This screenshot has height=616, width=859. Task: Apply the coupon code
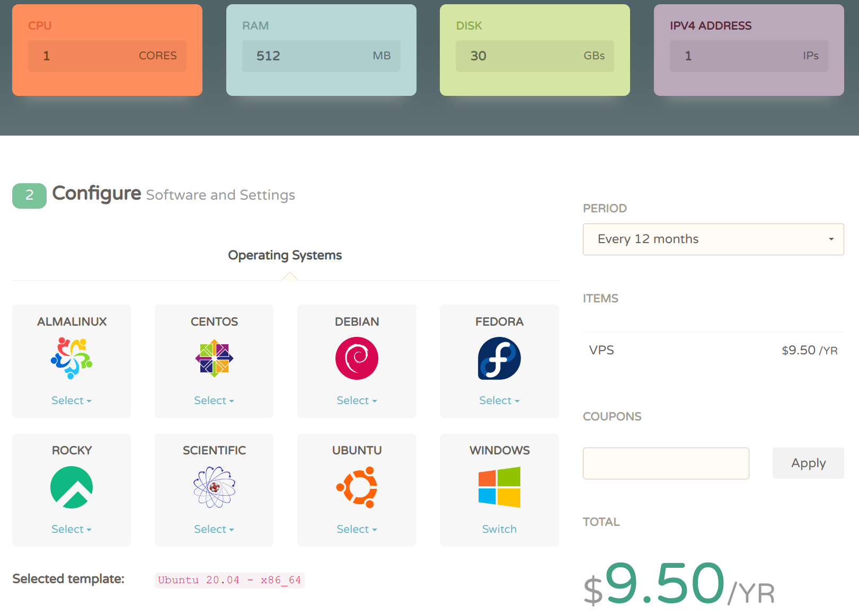(x=808, y=463)
